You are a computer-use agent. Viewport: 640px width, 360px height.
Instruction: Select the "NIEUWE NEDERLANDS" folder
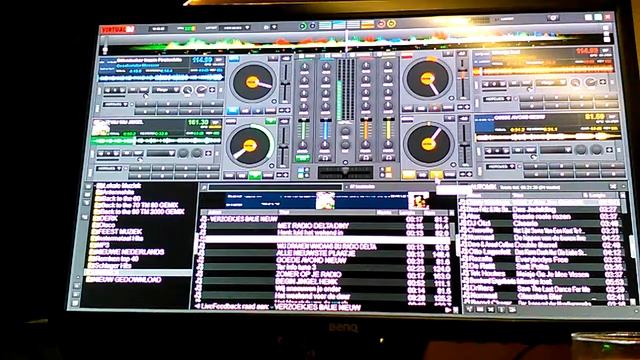pyautogui.click(x=127, y=252)
